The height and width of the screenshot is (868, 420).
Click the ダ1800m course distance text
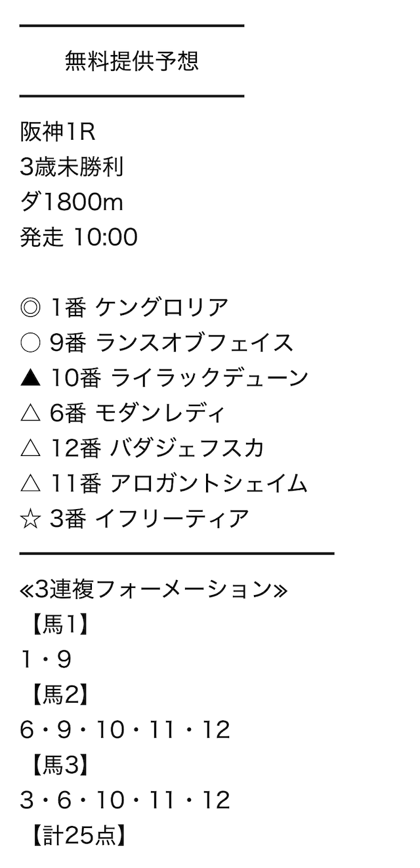tap(72, 202)
